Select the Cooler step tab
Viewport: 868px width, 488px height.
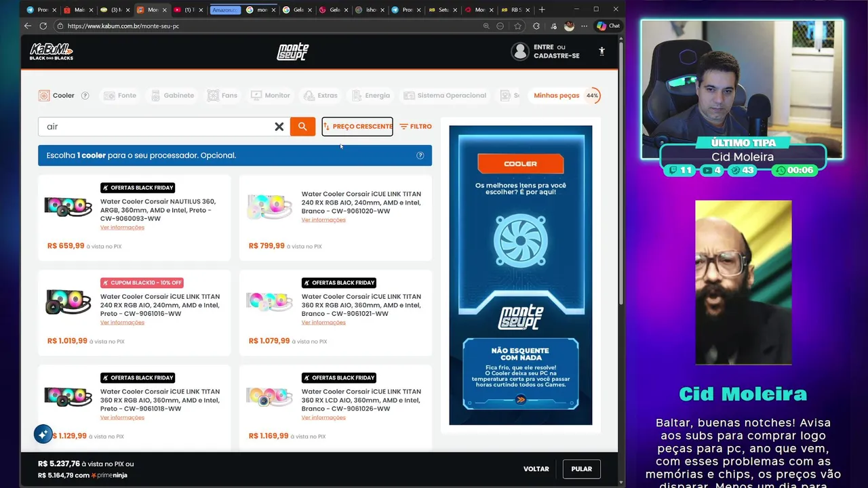pyautogui.click(x=57, y=96)
